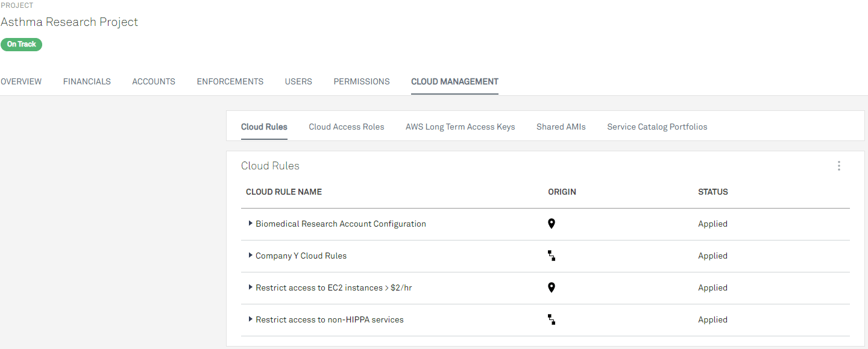
Task: Expand the Company Y Cloud Rules row
Action: coord(250,256)
